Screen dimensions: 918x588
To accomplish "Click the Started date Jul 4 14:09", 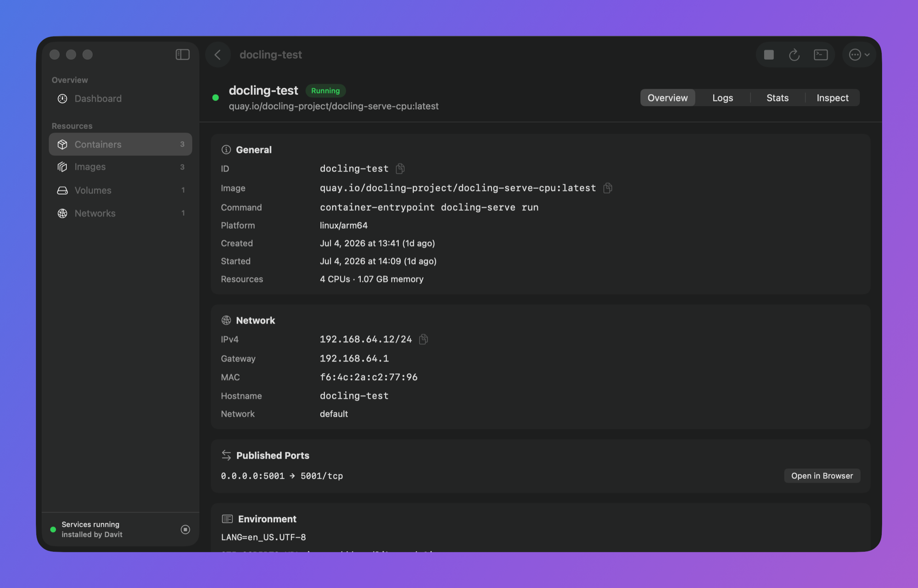I will pos(378,261).
